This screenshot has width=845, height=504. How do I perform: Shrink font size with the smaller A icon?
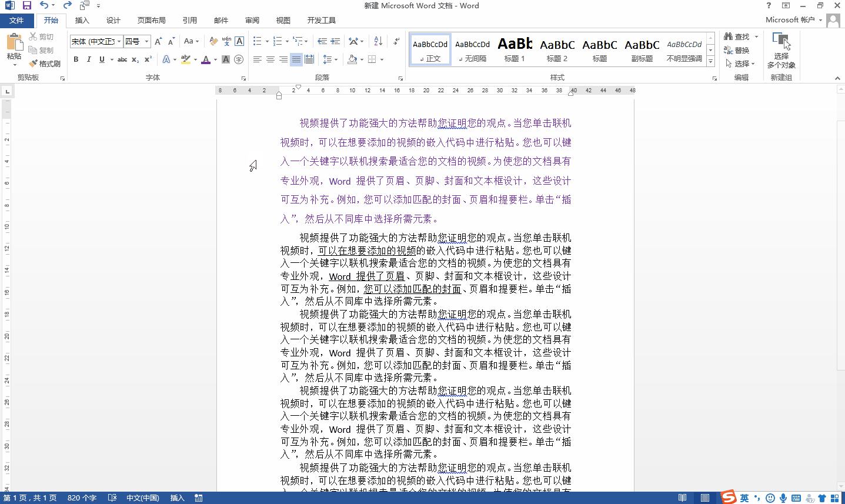point(171,41)
